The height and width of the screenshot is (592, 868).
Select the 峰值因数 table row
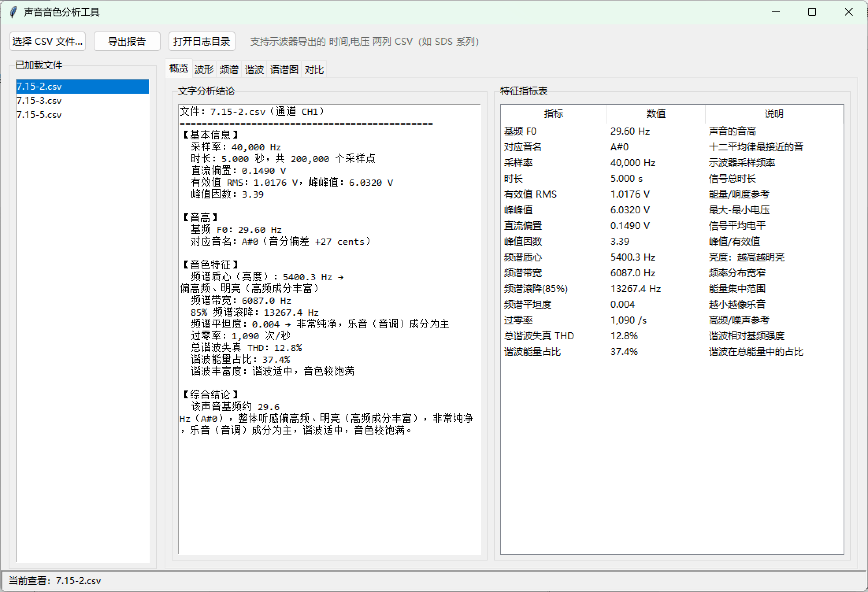coord(672,241)
